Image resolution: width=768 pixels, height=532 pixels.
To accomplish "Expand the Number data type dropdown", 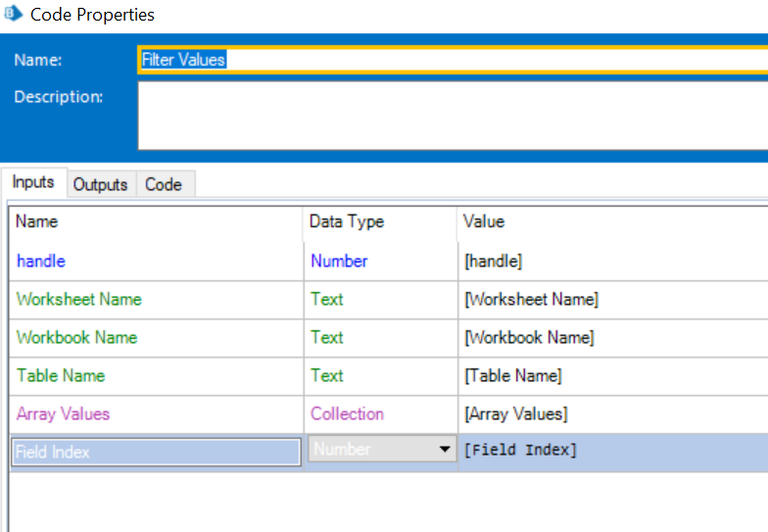I will pyautogui.click(x=445, y=450).
